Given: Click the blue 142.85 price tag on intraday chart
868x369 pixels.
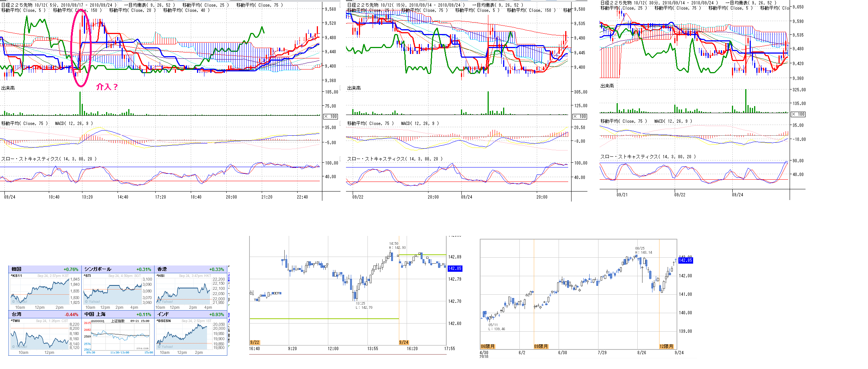Looking at the screenshot, I should 455,268.
